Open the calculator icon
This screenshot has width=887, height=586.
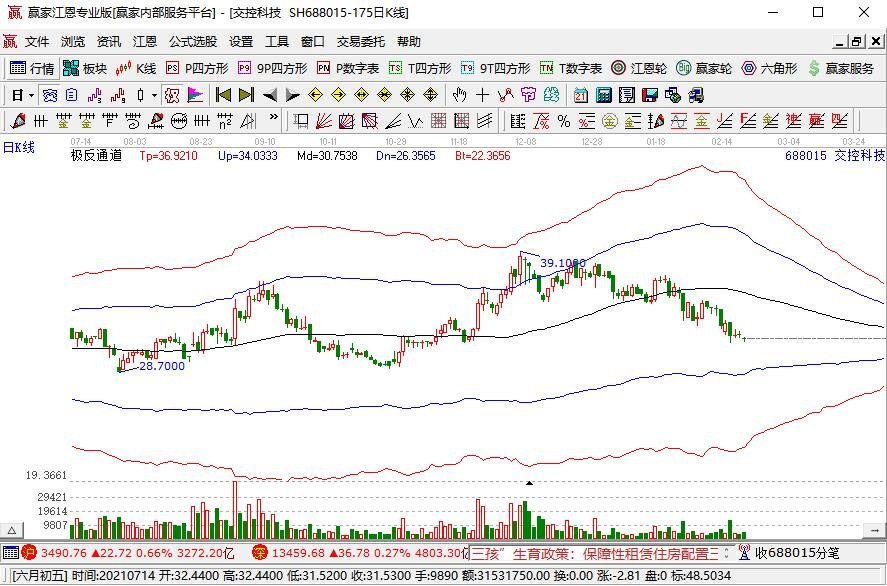pos(604,95)
